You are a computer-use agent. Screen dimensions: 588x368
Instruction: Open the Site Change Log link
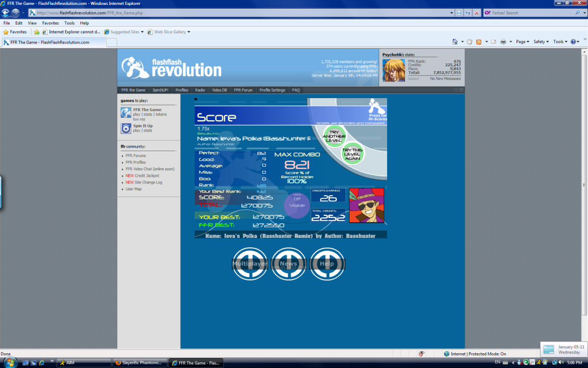(147, 182)
